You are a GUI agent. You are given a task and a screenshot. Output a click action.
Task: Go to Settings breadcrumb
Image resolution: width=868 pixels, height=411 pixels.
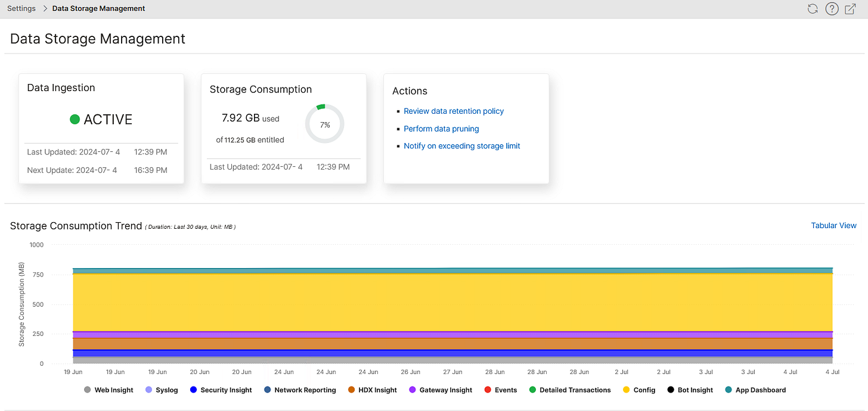21,8
